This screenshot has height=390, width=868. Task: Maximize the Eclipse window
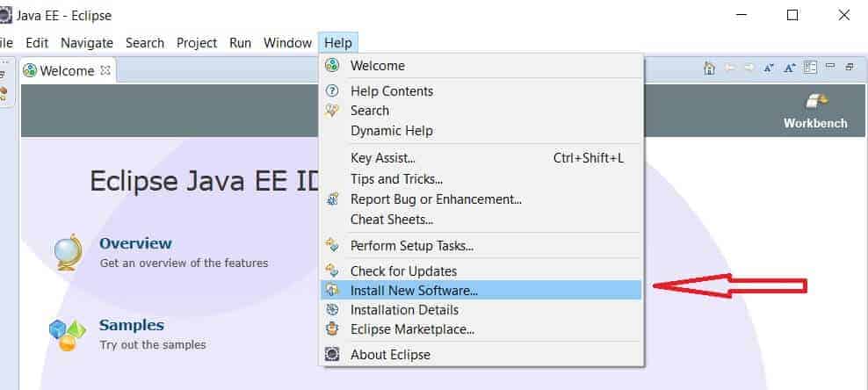(792, 16)
